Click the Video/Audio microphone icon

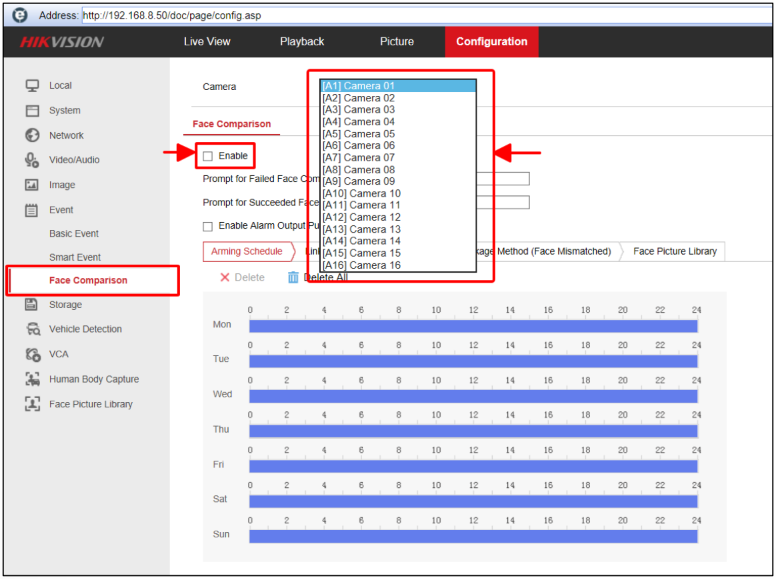32,160
